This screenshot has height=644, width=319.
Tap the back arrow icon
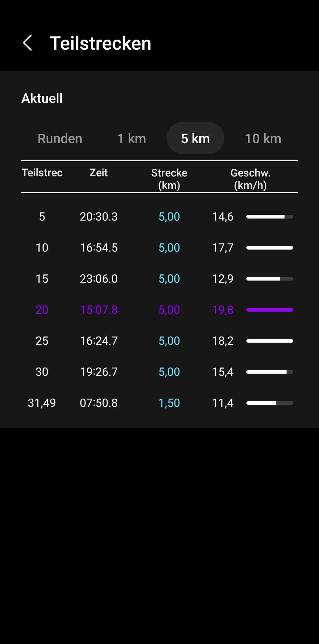pos(28,43)
